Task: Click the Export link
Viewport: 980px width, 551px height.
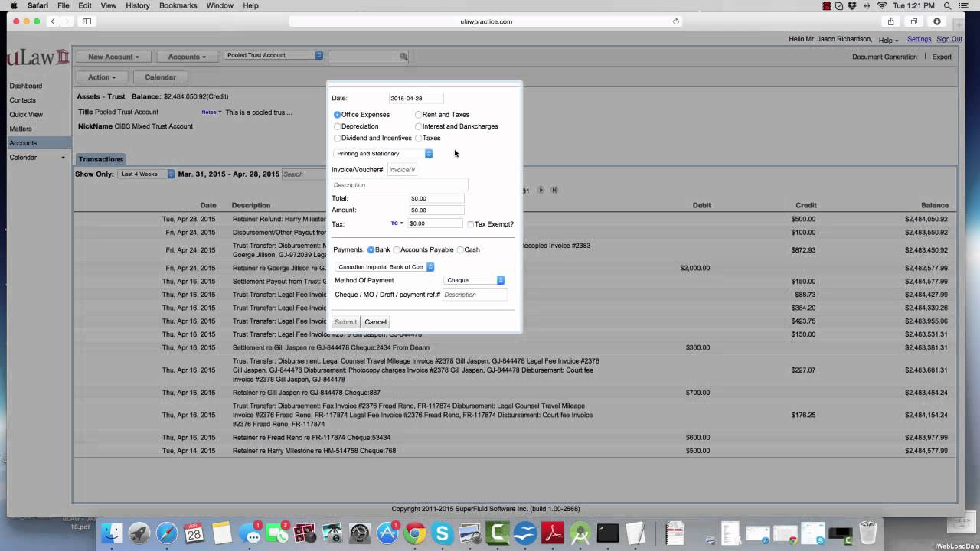Action: [942, 57]
